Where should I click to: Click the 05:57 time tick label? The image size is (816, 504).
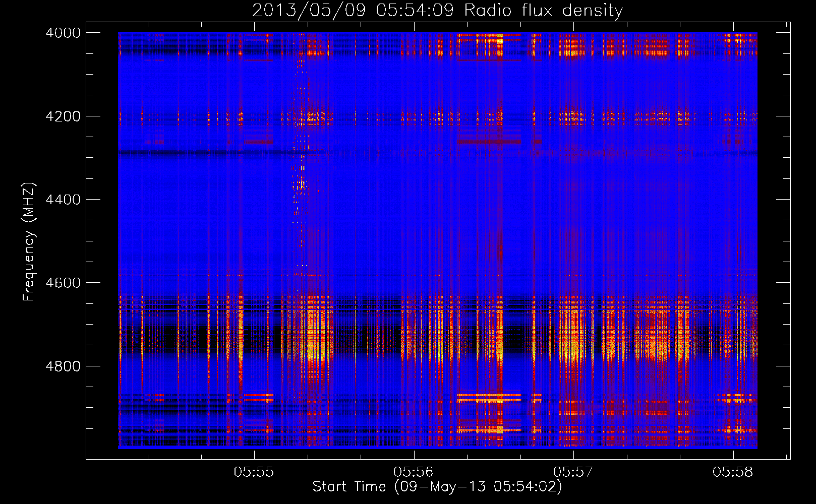tap(573, 472)
